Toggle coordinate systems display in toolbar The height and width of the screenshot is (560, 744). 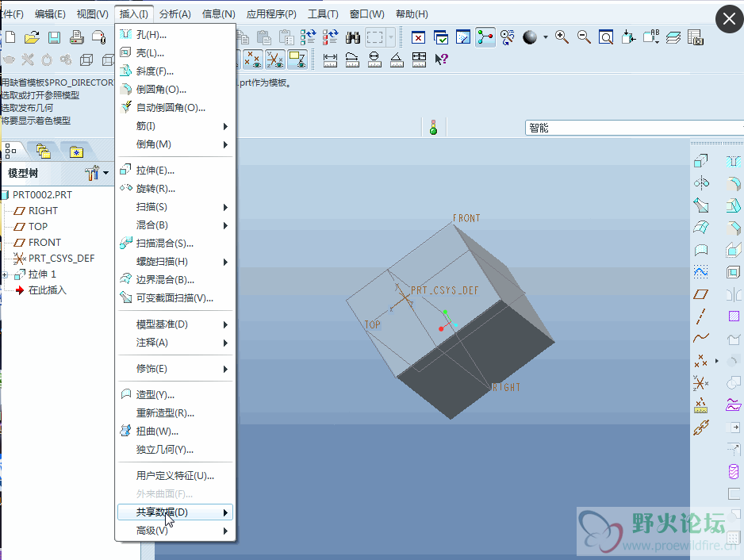point(275,59)
